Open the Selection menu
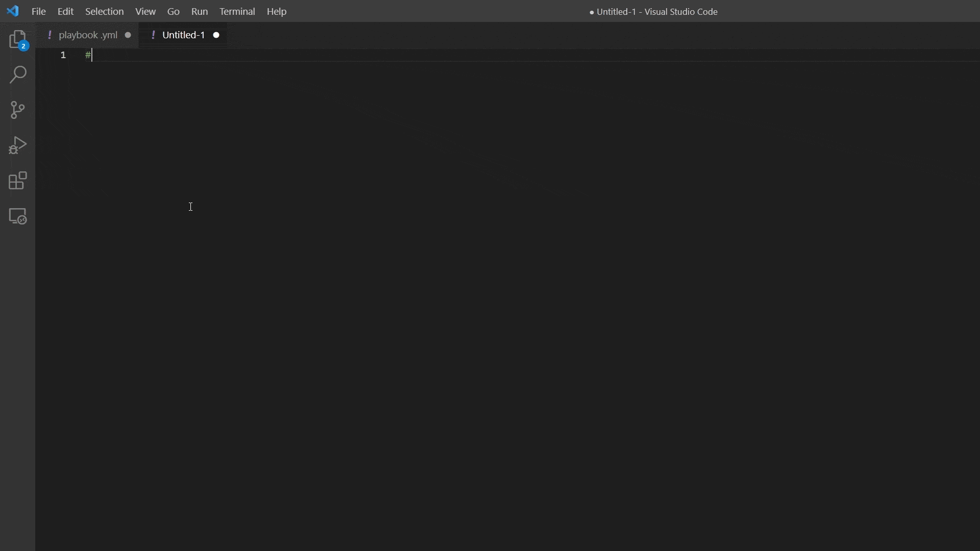 coord(104,11)
